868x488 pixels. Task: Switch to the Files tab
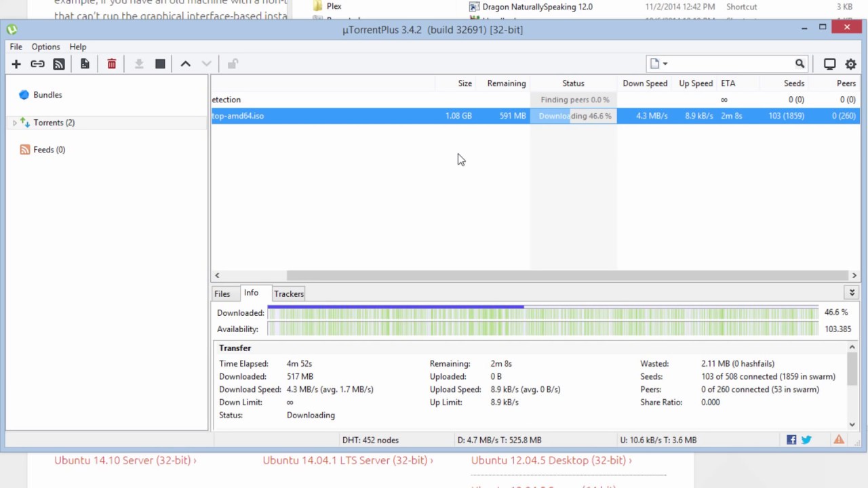[222, 293]
